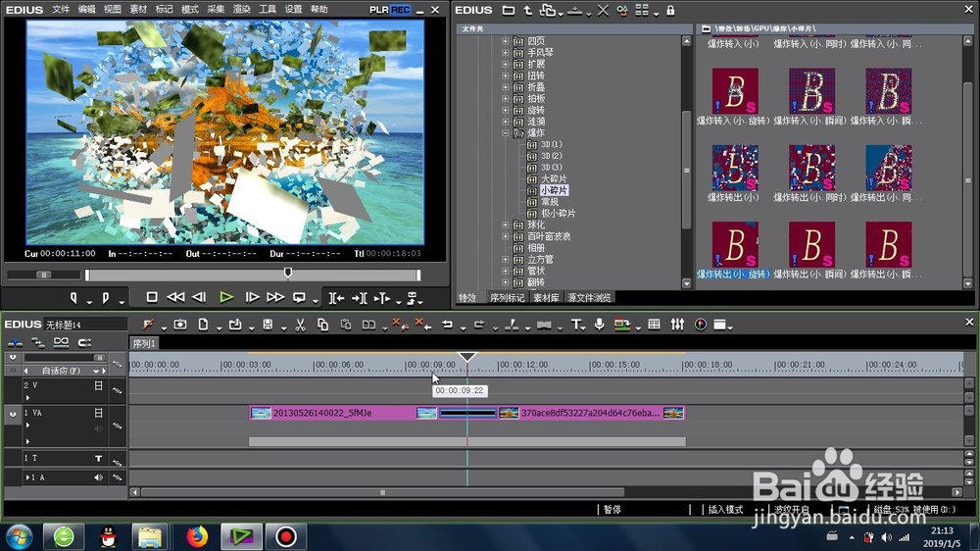Toggle REC recorder mode
Image resolution: width=980 pixels, height=551 pixels.
pyautogui.click(x=401, y=10)
